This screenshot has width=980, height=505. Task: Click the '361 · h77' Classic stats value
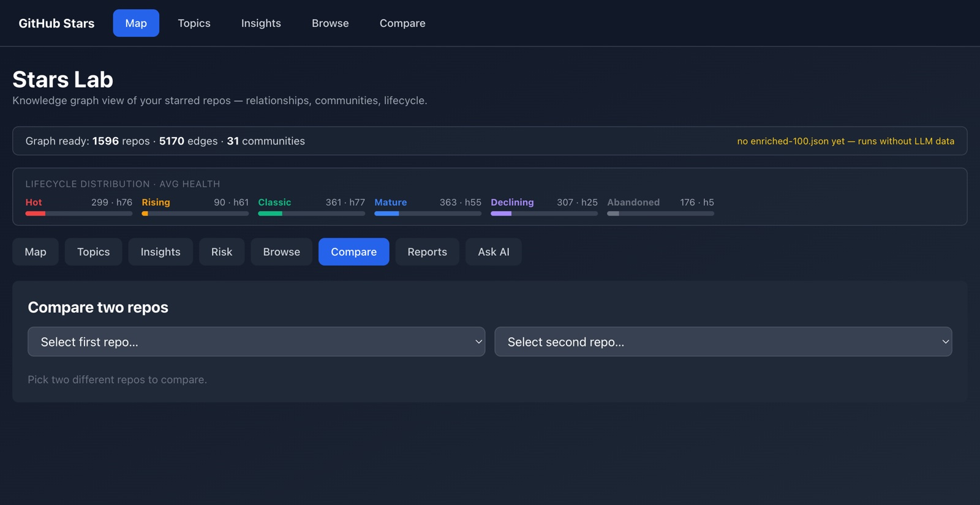tap(345, 202)
